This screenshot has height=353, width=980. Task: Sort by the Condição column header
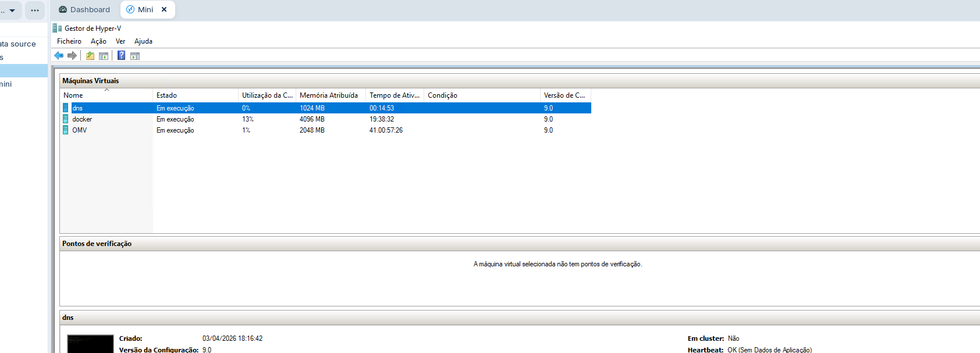pos(482,95)
